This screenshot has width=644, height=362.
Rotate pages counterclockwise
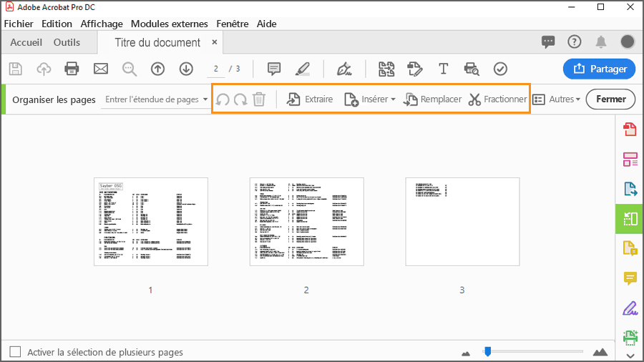pyautogui.click(x=223, y=99)
